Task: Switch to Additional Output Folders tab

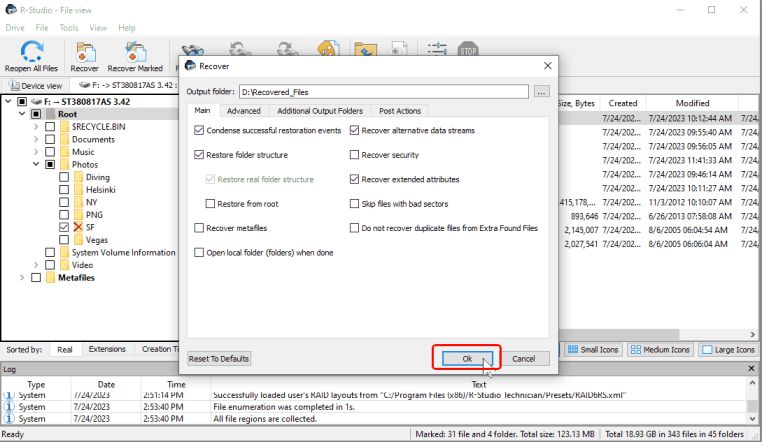Action: [320, 111]
